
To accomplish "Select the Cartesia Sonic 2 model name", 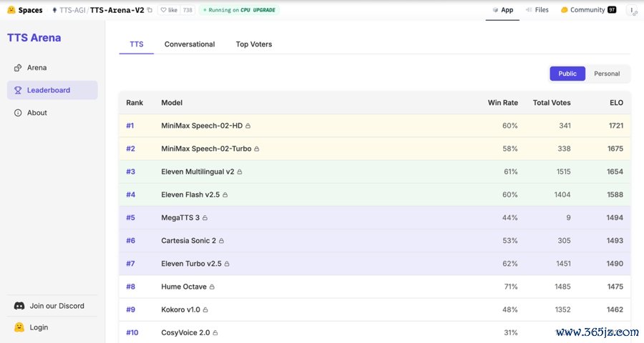I will [x=188, y=241].
